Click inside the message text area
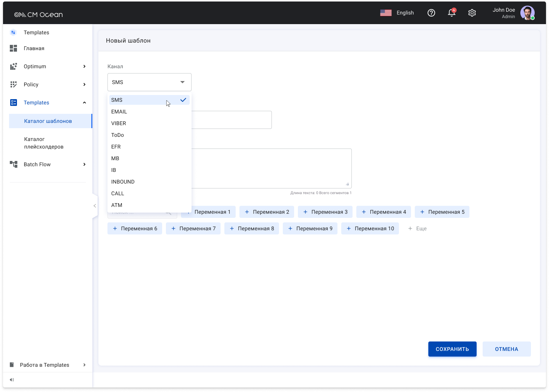Image resolution: width=549 pixels, height=392 pixels. pyautogui.click(x=271, y=168)
